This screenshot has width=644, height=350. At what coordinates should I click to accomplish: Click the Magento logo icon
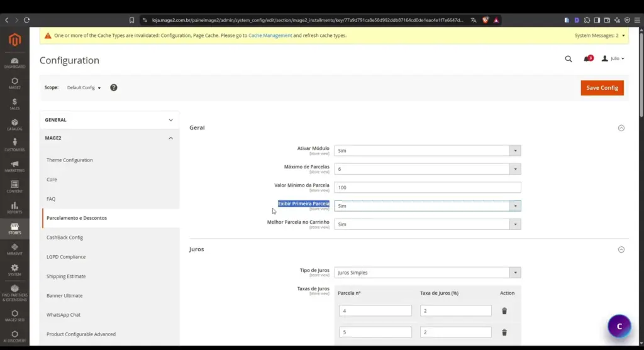pyautogui.click(x=15, y=40)
